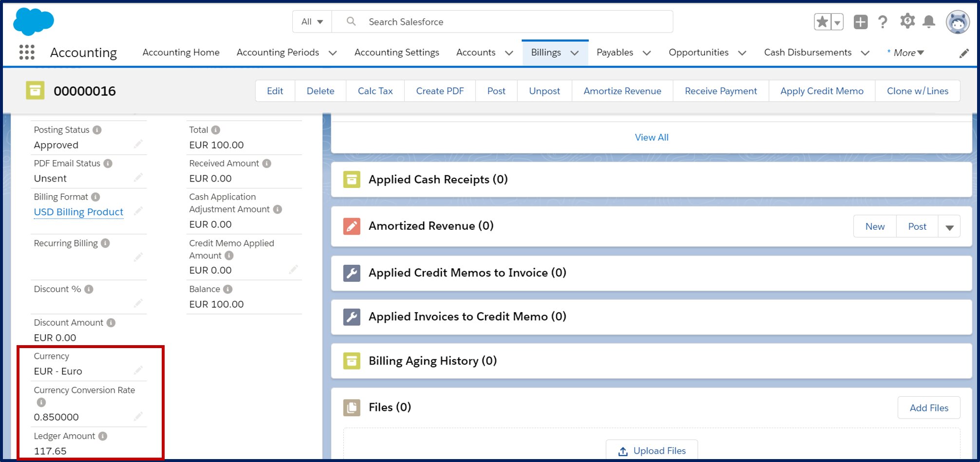Open the Accounts tab
The width and height of the screenshot is (980, 462).
[x=476, y=52]
